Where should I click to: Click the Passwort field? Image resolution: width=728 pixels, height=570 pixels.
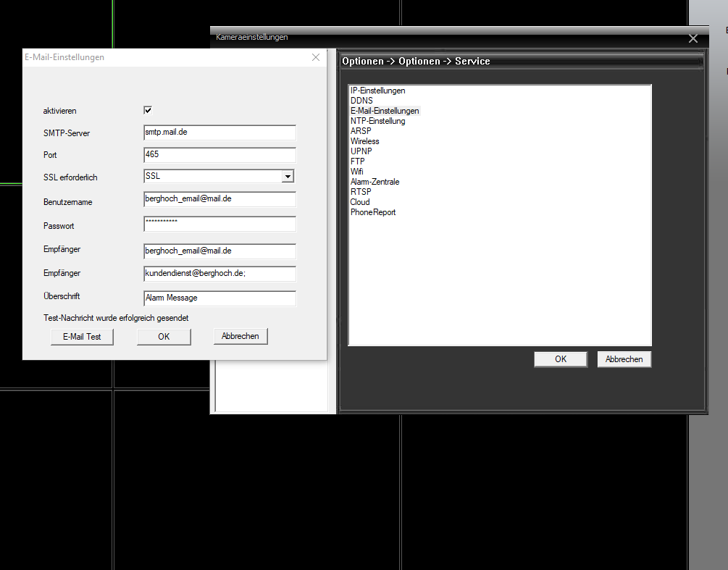(x=219, y=224)
